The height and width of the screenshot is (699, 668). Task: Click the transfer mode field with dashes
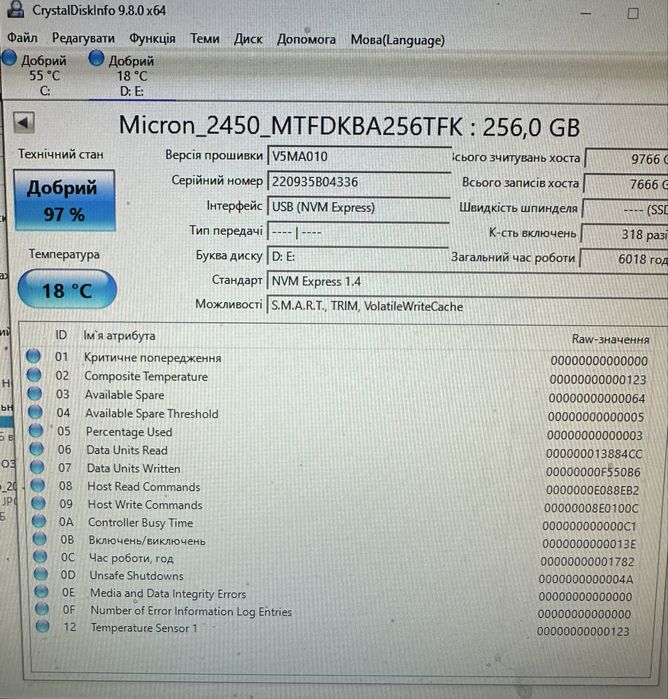tap(358, 232)
